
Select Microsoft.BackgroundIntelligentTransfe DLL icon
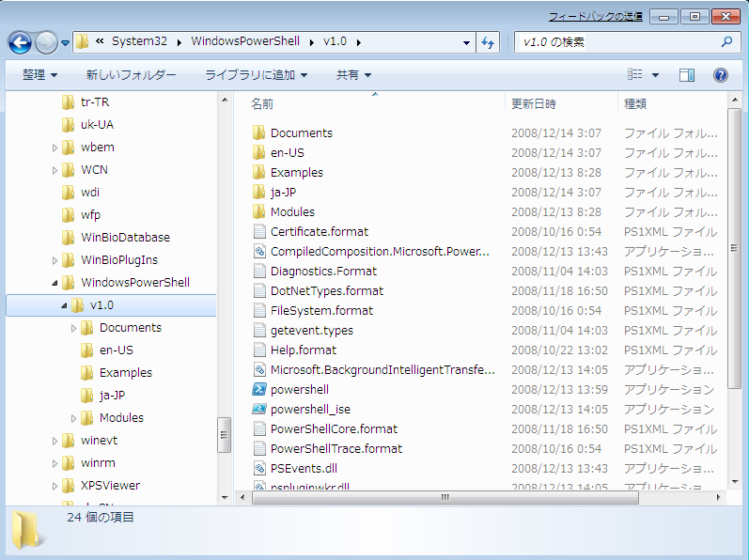[259, 369]
